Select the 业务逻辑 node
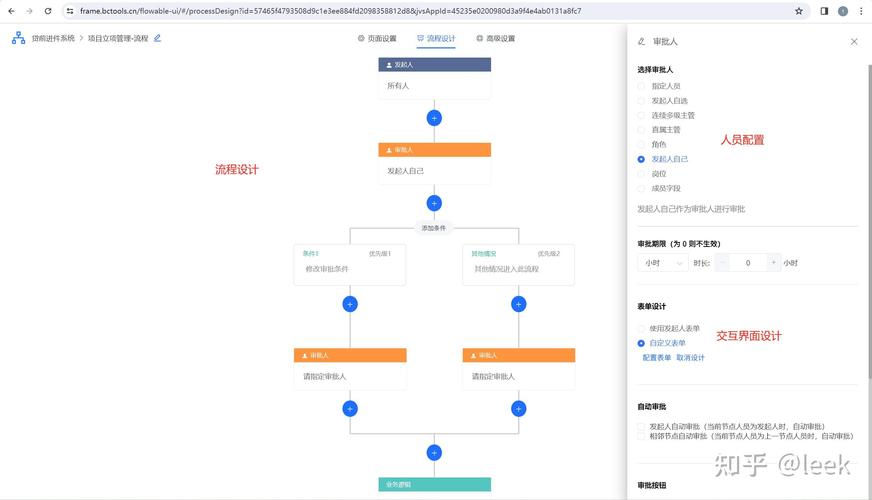The height and width of the screenshot is (500, 872). [434, 484]
